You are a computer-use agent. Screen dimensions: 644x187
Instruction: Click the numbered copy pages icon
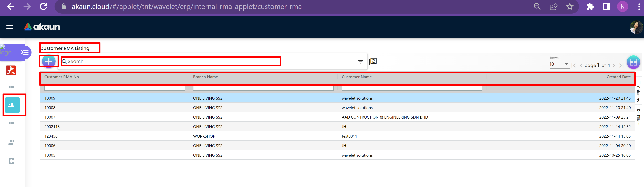[373, 62]
